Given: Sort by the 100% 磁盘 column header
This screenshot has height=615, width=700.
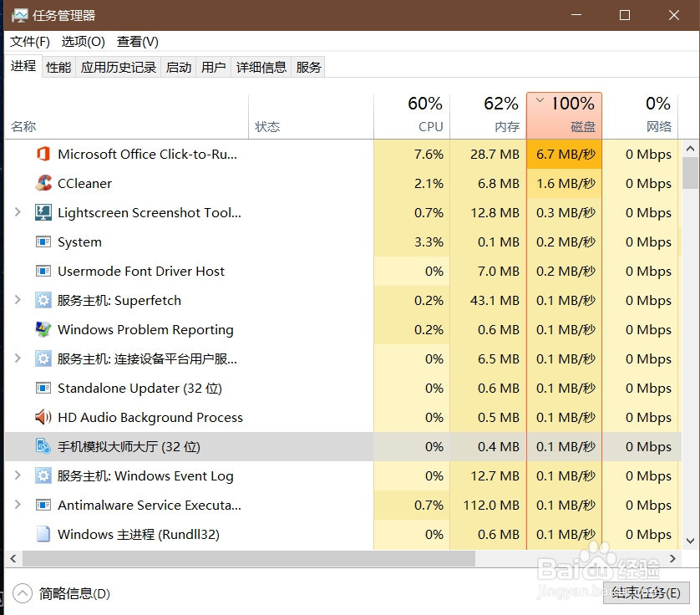Looking at the screenshot, I should [x=565, y=115].
